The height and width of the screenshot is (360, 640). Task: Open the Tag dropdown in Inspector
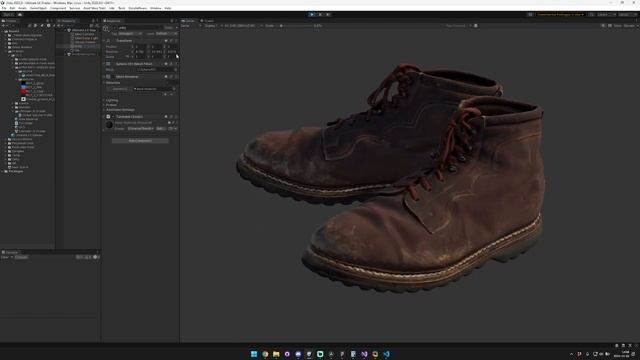click(130, 33)
